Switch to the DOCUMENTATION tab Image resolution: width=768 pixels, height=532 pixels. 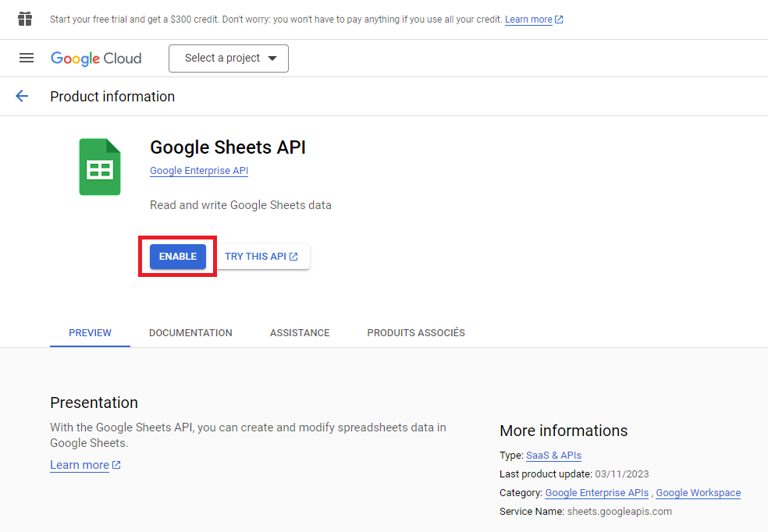pos(190,332)
